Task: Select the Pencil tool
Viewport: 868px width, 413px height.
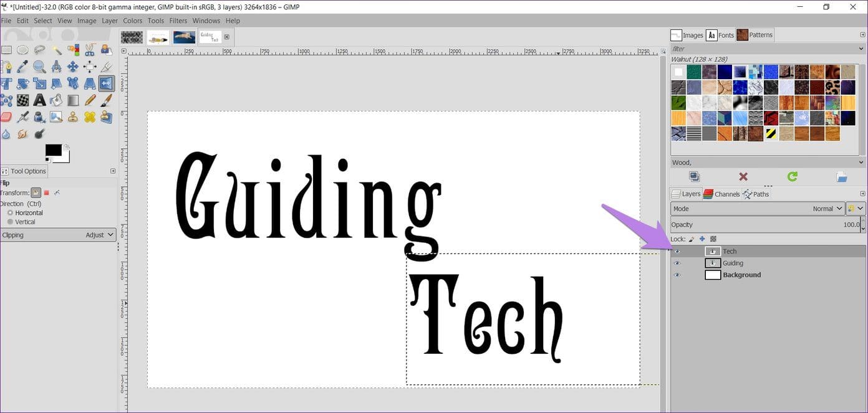Action: [x=90, y=100]
